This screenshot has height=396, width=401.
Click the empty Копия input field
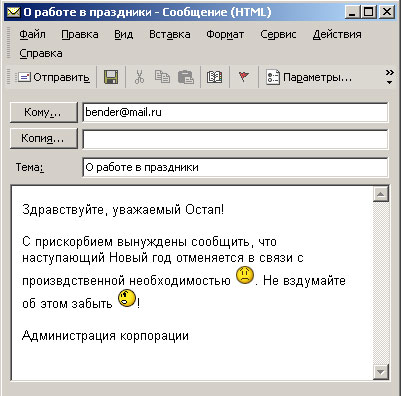(235, 139)
